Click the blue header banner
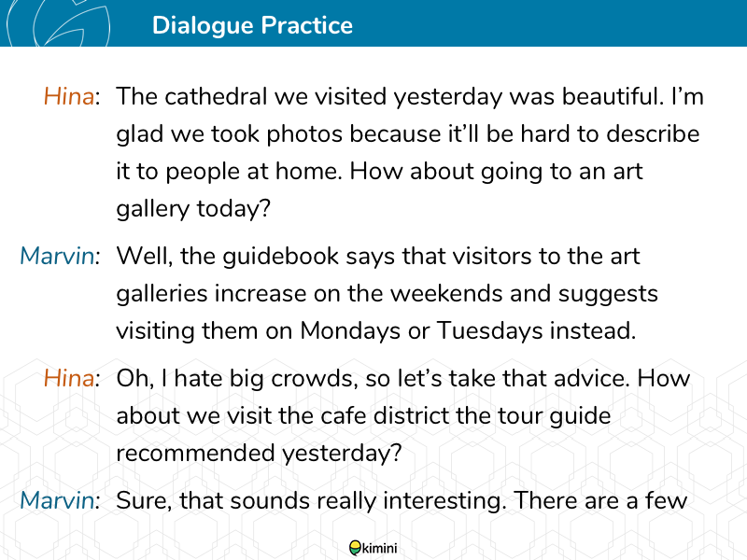This screenshot has height=560, width=747. [x=373, y=22]
